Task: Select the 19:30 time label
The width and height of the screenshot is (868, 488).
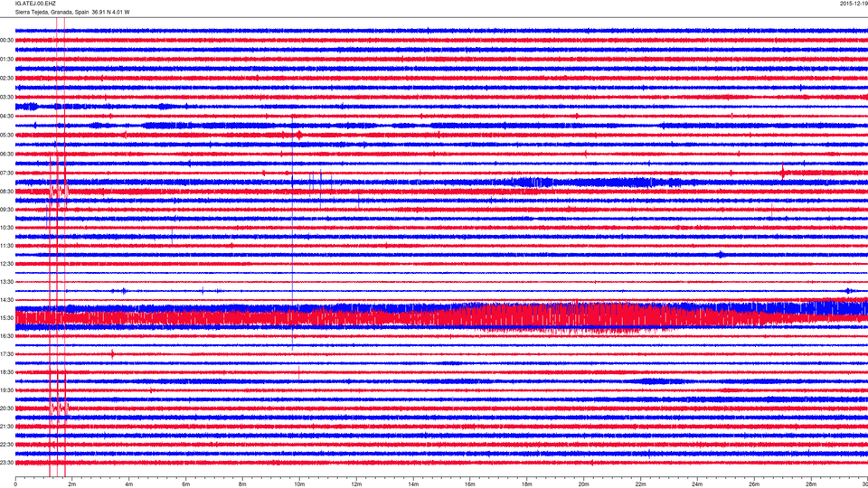Action: tap(6, 390)
